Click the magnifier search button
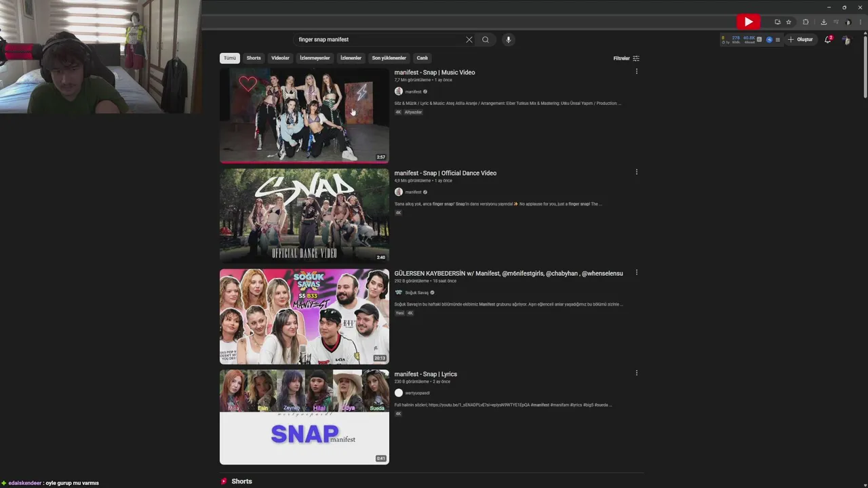This screenshot has width=868, height=488. tap(486, 39)
